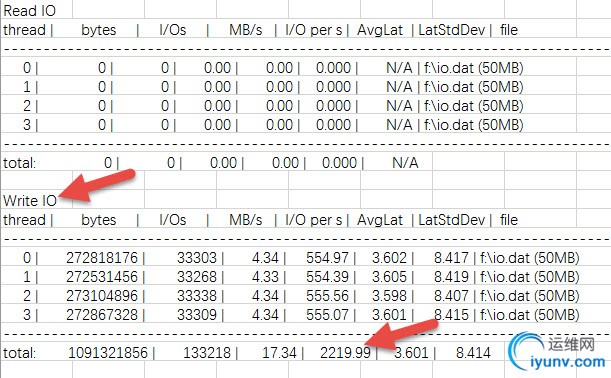Click LatStdDev value 8.407
Screen dimensions: 611x378
pos(451,296)
